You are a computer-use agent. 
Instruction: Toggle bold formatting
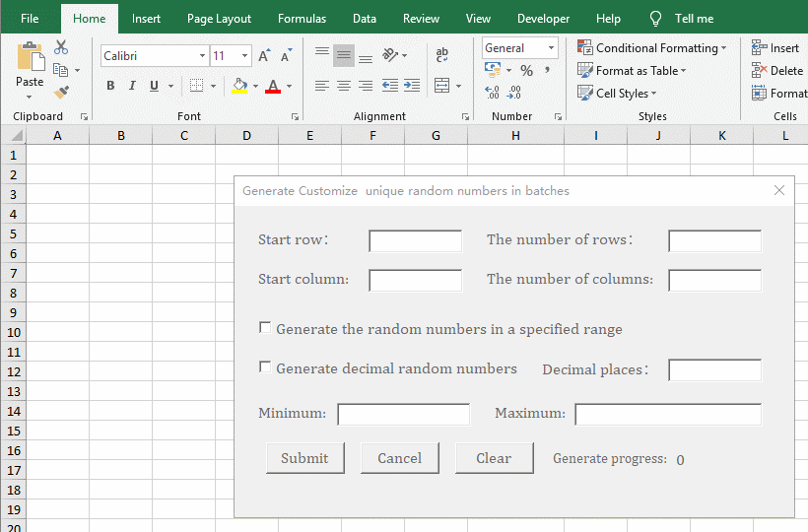110,86
